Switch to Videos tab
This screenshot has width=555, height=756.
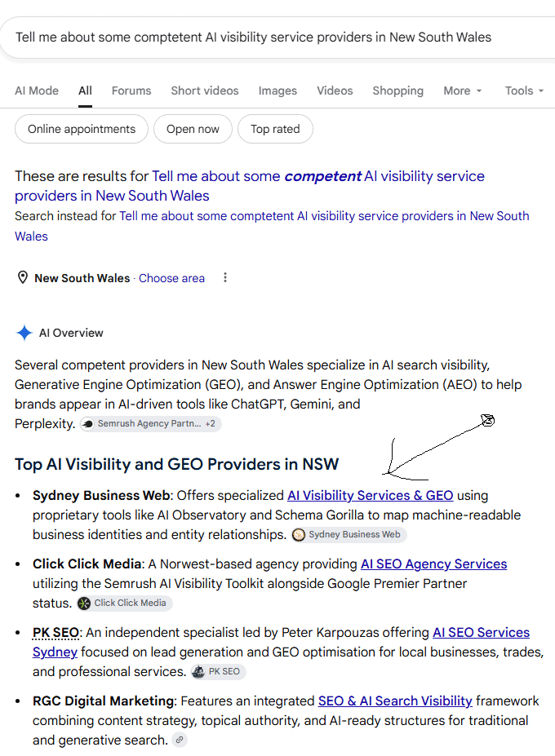[x=335, y=91]
